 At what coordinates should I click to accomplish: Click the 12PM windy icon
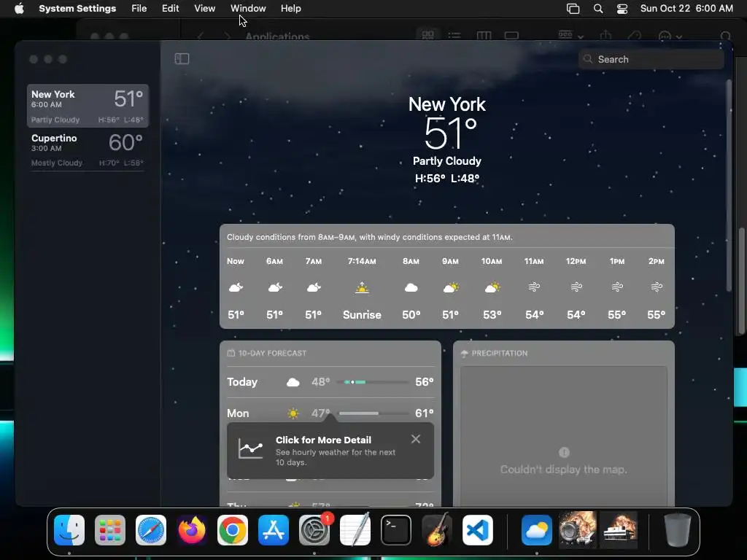576,287
